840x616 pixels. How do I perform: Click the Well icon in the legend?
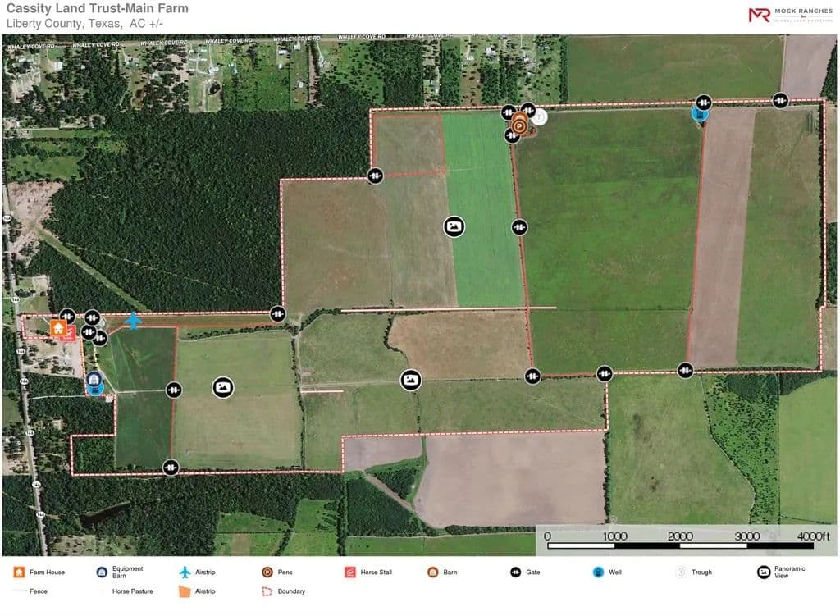[x=598, y=573]
